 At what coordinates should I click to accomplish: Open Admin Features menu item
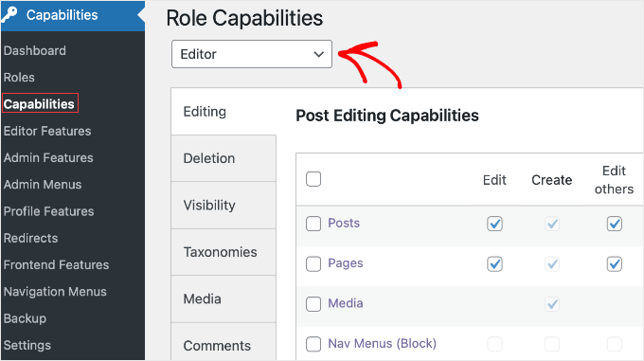(48, 157)
